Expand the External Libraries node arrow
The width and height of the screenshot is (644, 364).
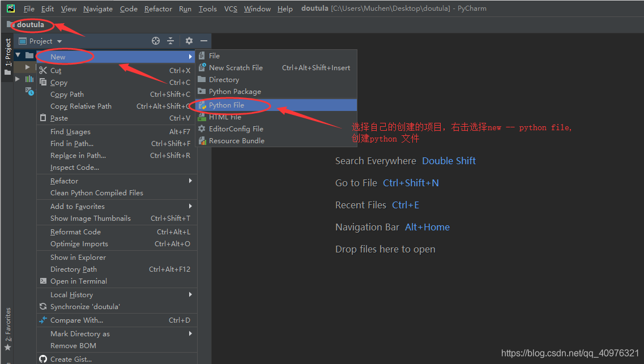pyautogui.click(x=17, y=79)
